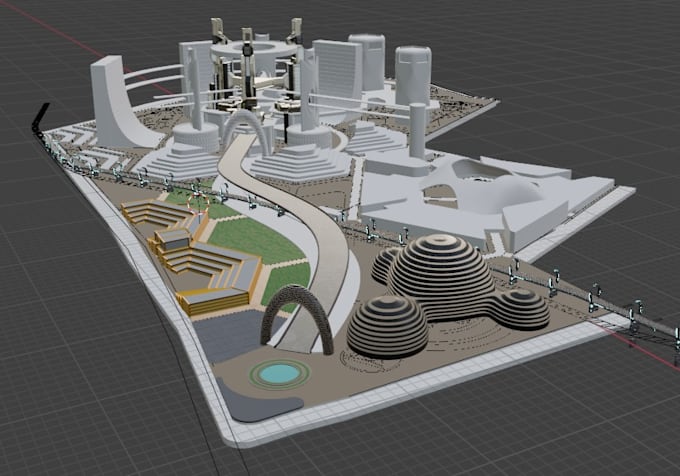Screen dimensions: 680x476
Task: Select the large green lawn area
Action: (256, 241)
